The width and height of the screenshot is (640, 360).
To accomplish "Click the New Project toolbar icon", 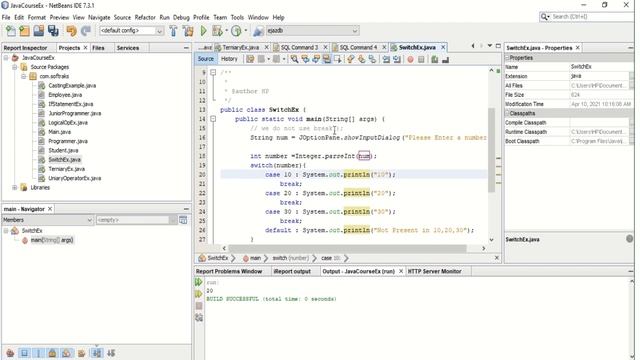I will [24, 31].
